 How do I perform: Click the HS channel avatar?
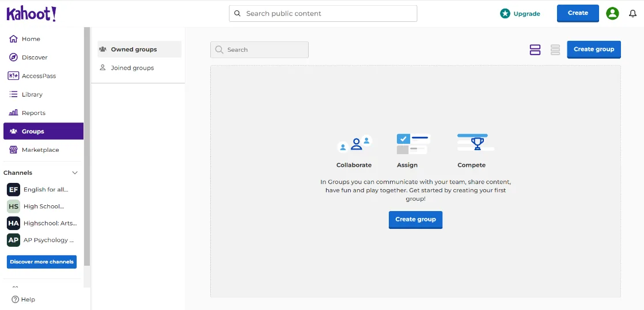(x=14, y=206)
